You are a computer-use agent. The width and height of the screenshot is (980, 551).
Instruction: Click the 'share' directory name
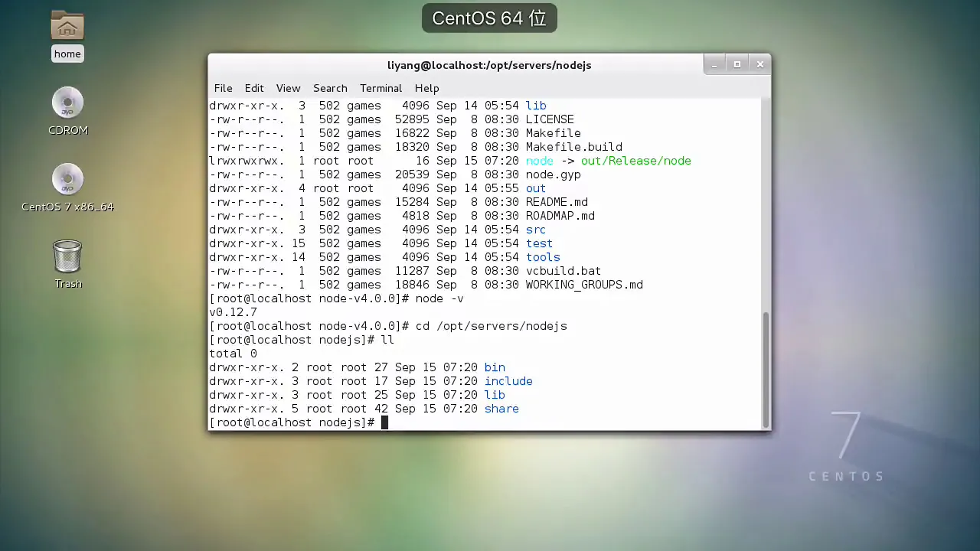coord(501,409)
